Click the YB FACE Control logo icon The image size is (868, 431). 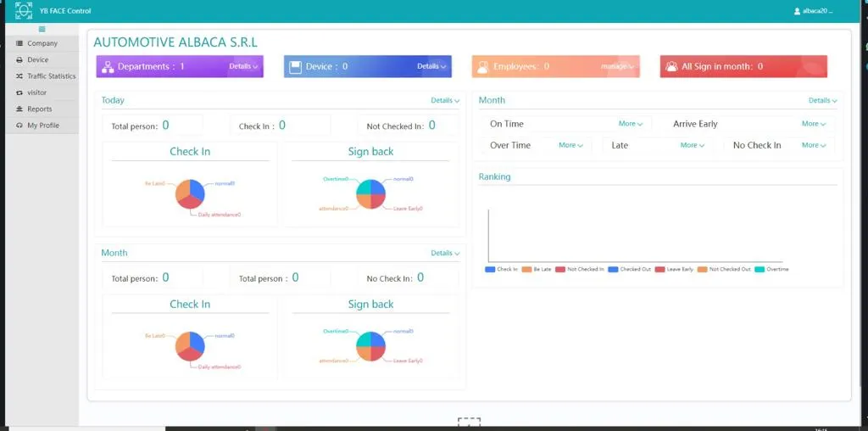(23, 11)
